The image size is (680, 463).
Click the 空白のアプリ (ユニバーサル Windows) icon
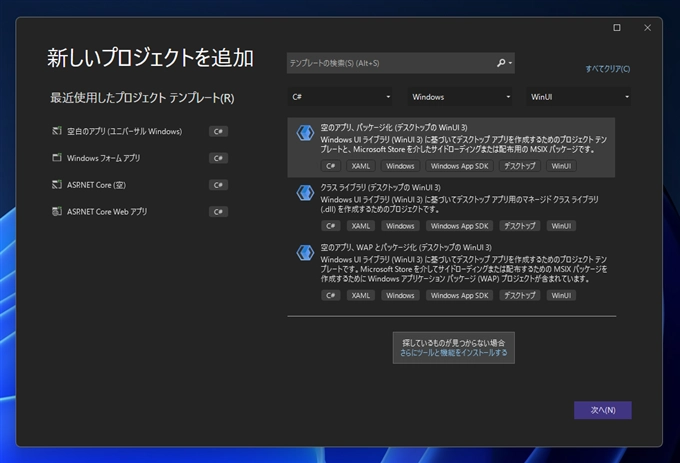coord(57,131)
